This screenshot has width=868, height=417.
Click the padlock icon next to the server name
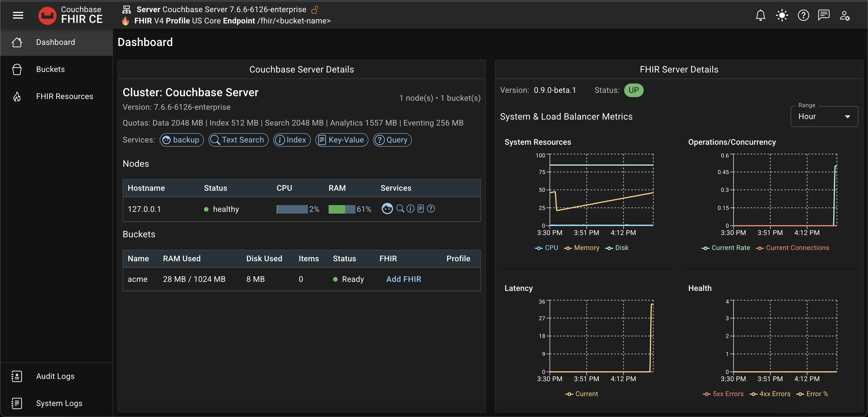point(315,9)
